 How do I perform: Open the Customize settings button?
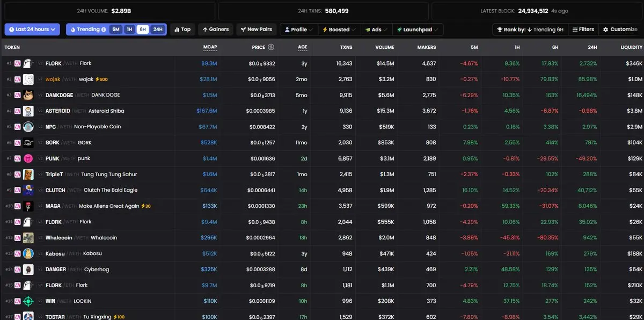pos(620,30)
